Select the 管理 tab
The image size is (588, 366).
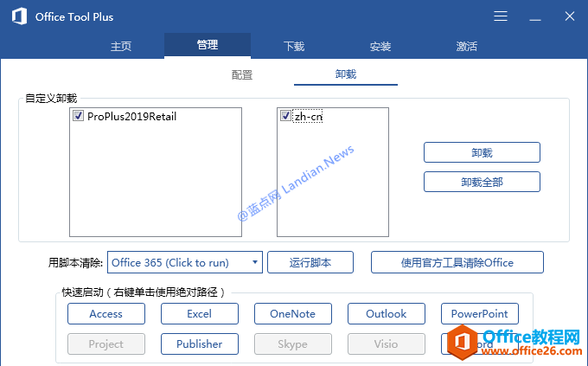click(x=208, y=45)
